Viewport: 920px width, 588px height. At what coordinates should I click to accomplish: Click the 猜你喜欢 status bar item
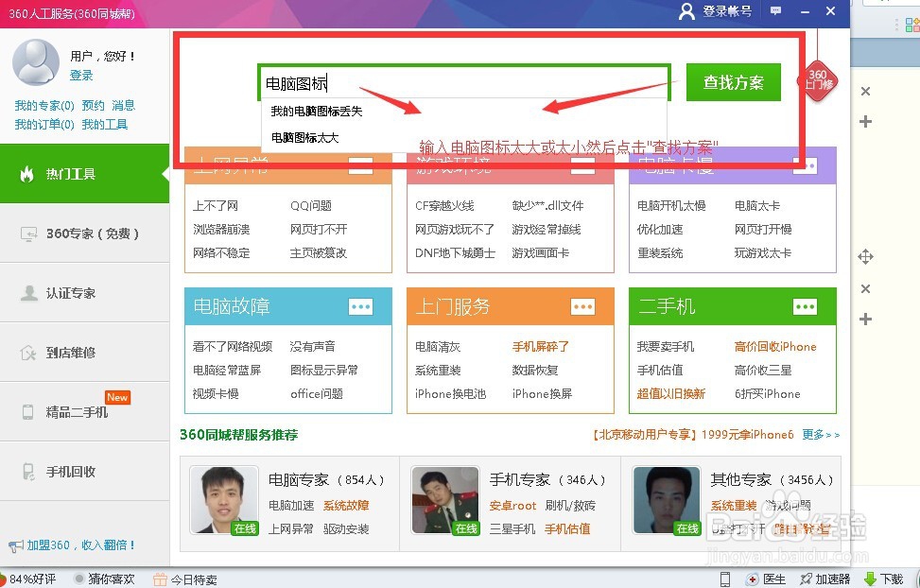(104, 579)
